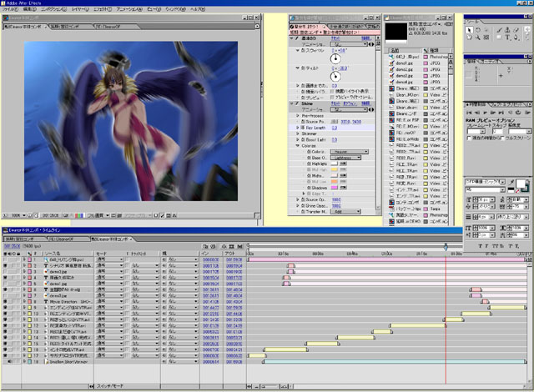Open the Edit menu
This screenshot has width=534, height=392.
(30, 9)
